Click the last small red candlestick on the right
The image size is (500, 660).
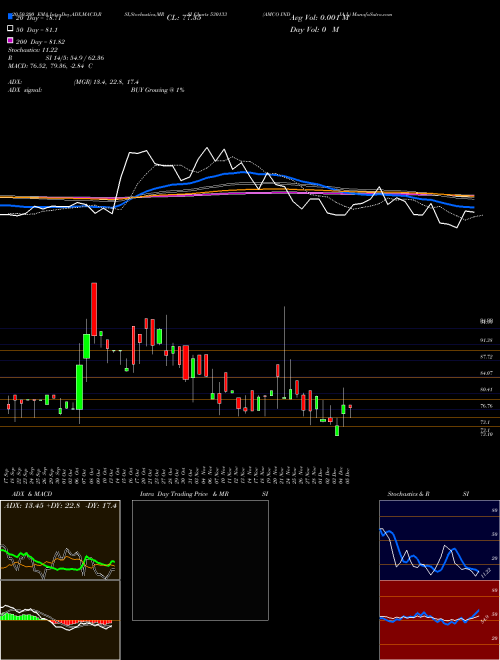350,406
